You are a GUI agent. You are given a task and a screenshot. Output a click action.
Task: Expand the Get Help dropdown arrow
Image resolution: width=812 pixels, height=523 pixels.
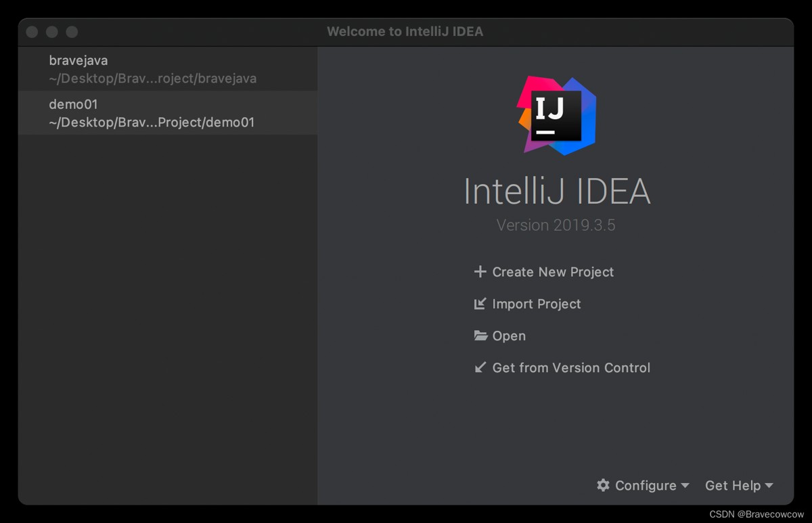[769, 485]
